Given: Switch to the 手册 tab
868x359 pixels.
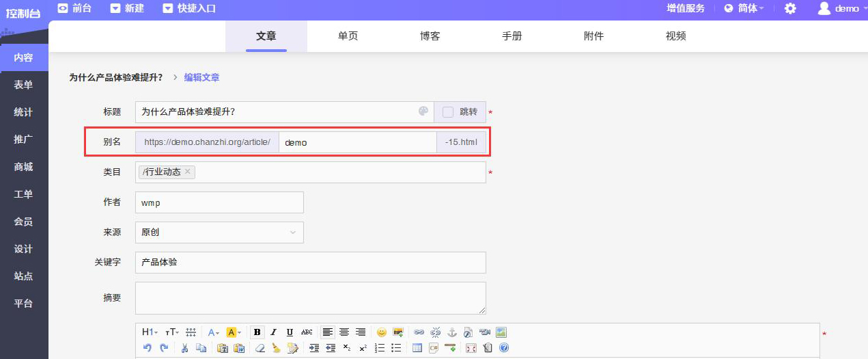Looking at the screenshot, I should click(512, 36).
